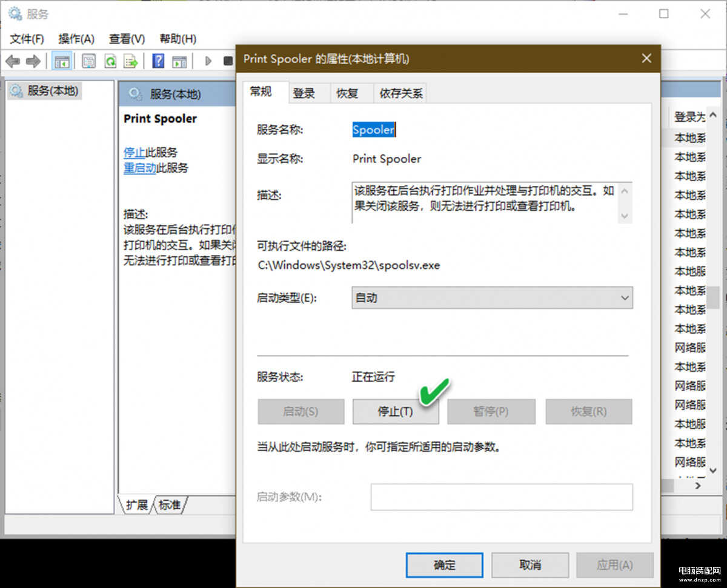This screenshot has height=588, width=727.
Task: Click the 标准 view tab at bottom
Action: tap(170, 504)
